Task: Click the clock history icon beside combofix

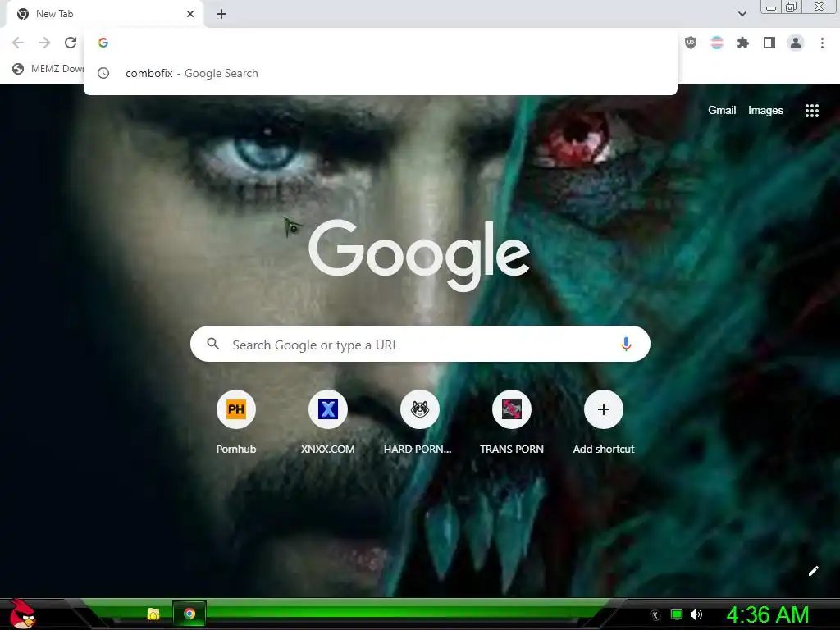Action: coord(103,73)
